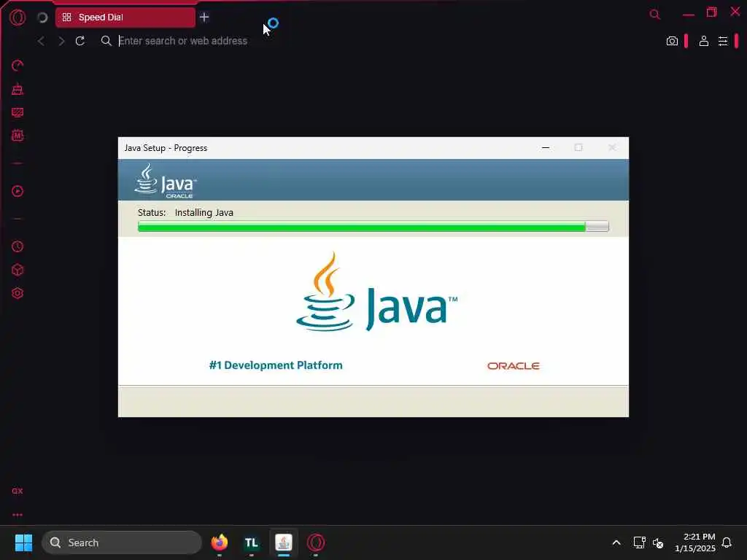Click the address bar search field
The image size is (747, 560).
(381, 41)
